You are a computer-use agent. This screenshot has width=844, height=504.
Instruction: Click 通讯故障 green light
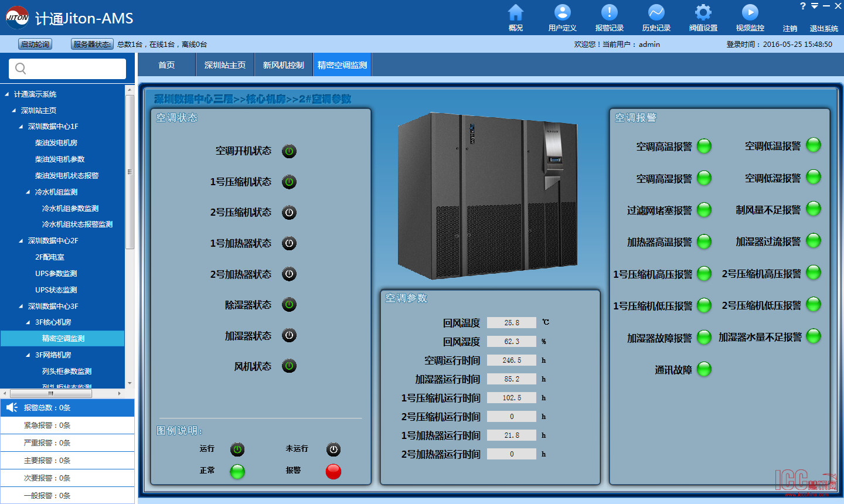(x=704, y=369)
